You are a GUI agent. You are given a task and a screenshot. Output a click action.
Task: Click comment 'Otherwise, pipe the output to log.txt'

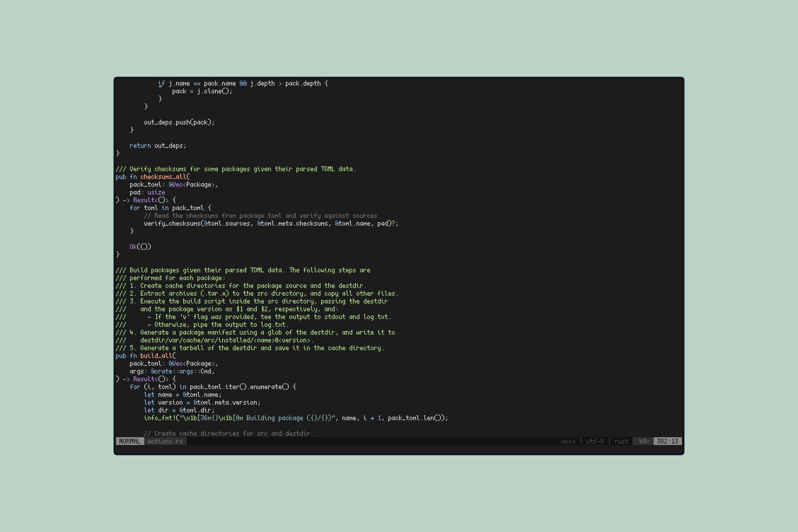click(202, 324)
